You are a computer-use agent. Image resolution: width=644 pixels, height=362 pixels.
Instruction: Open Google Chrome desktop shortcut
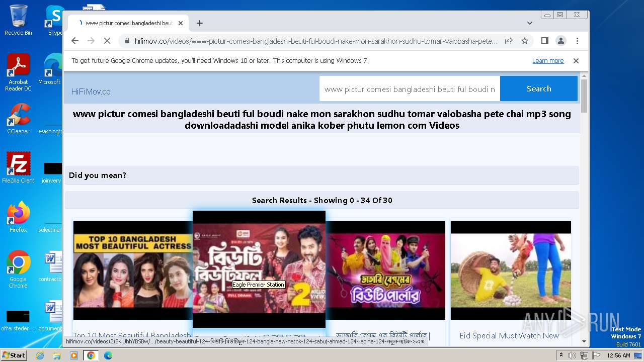pyautogui.click(x=18, y=269)
